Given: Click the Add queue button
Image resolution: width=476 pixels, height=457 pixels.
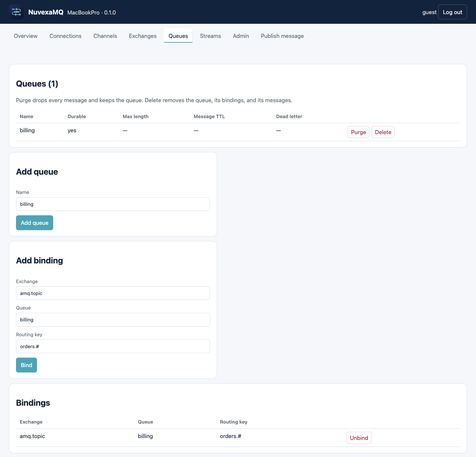Looking at the screenshot, I should point(35,223).
